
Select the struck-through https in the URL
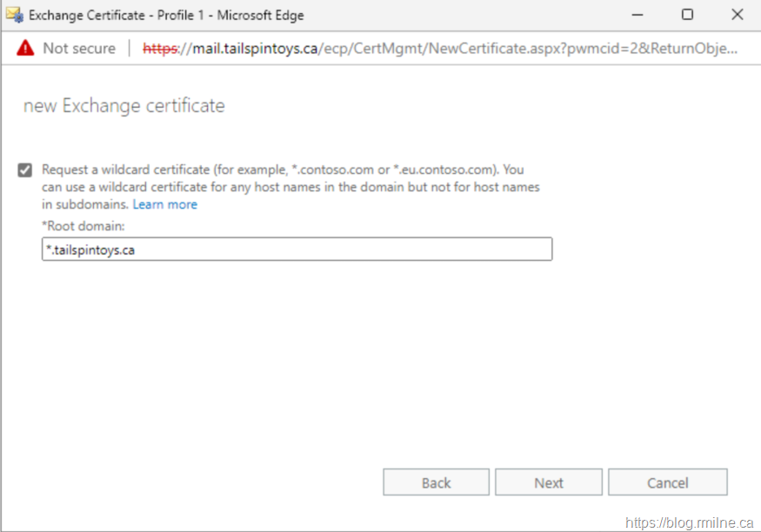(x=159, y=49)
